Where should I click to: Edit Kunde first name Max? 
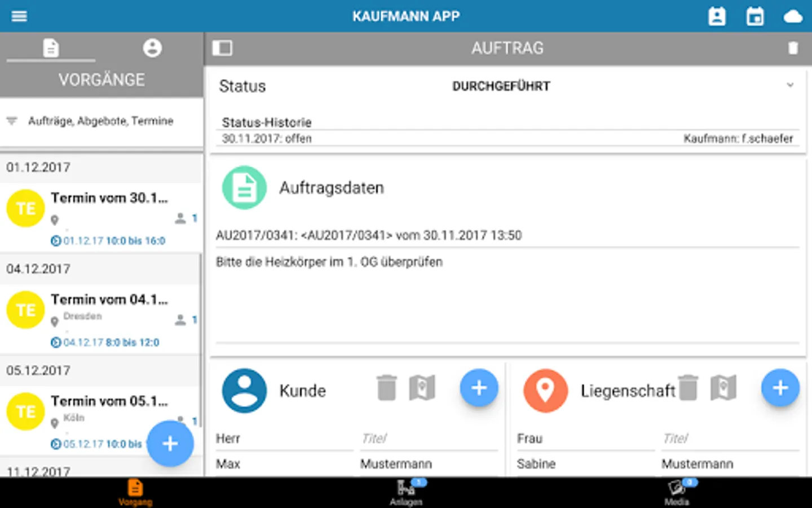pyautogui.click(x=284, y=465)
